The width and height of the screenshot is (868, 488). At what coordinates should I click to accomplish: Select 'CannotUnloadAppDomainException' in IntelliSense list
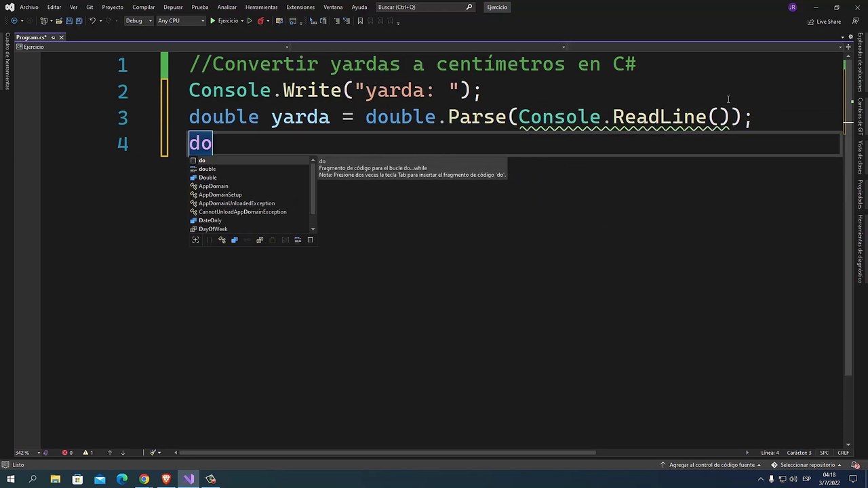click(249, 212)
